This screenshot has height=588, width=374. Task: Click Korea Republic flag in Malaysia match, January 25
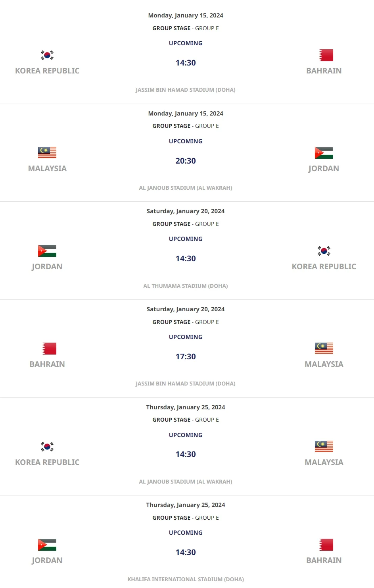[x=47, y=447]
